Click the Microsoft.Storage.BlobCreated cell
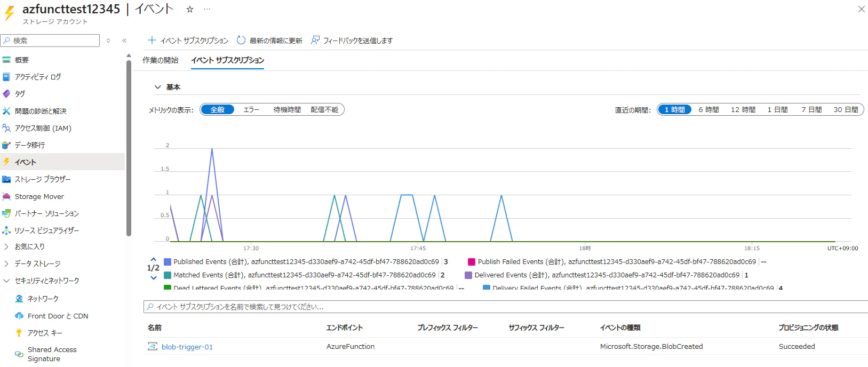 point(651,346)
